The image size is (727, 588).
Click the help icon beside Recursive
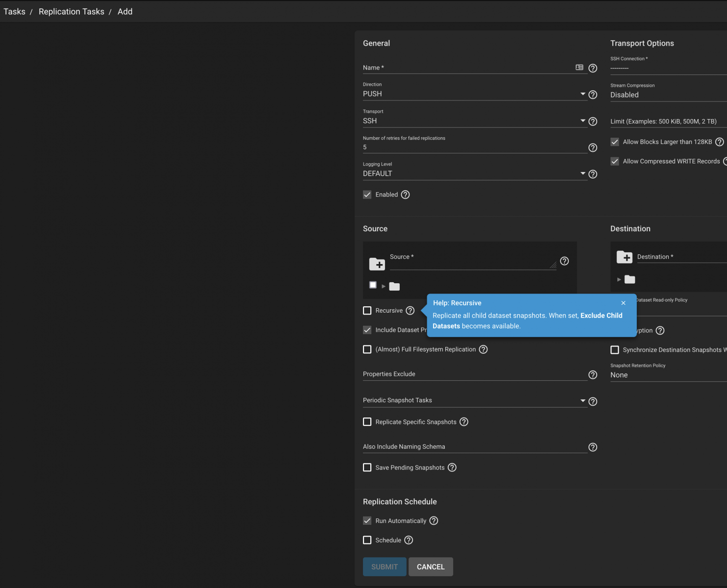coord(410,311)
